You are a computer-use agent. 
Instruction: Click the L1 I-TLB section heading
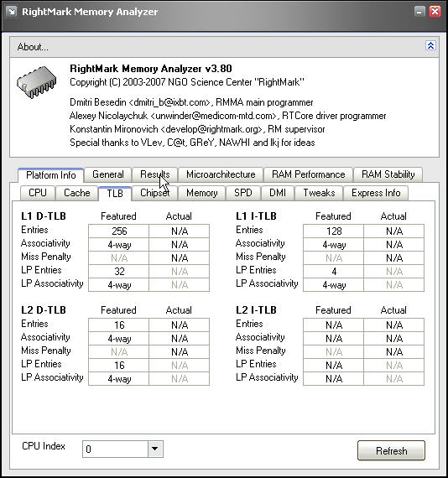coord(256,216)
